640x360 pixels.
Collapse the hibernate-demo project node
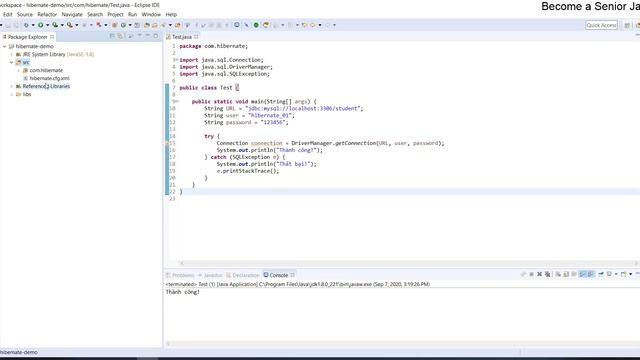(x=4, y=47)
